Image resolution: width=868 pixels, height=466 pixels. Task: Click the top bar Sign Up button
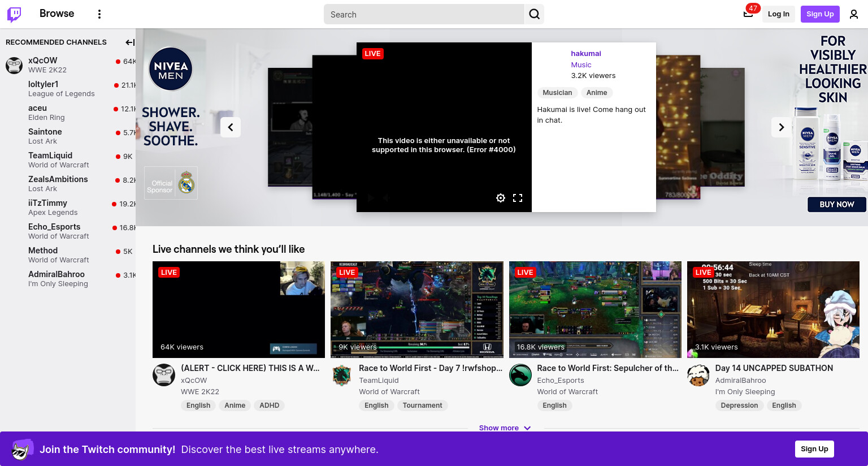click(820, 14)
